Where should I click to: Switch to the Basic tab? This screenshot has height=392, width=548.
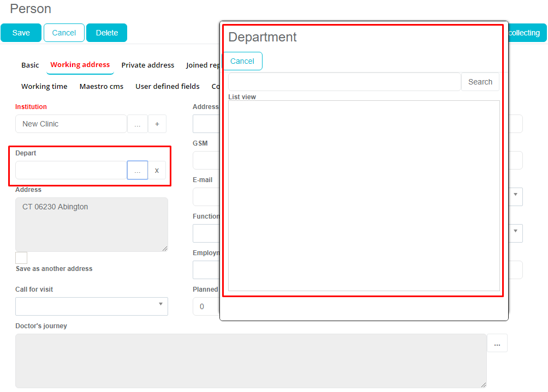click(x=30, y=65)
